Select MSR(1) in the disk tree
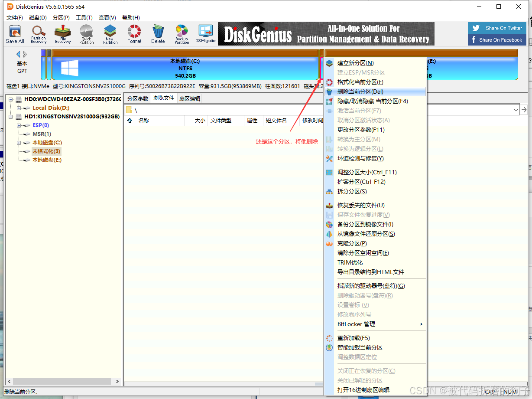532x399 pixels. (42, 134)
